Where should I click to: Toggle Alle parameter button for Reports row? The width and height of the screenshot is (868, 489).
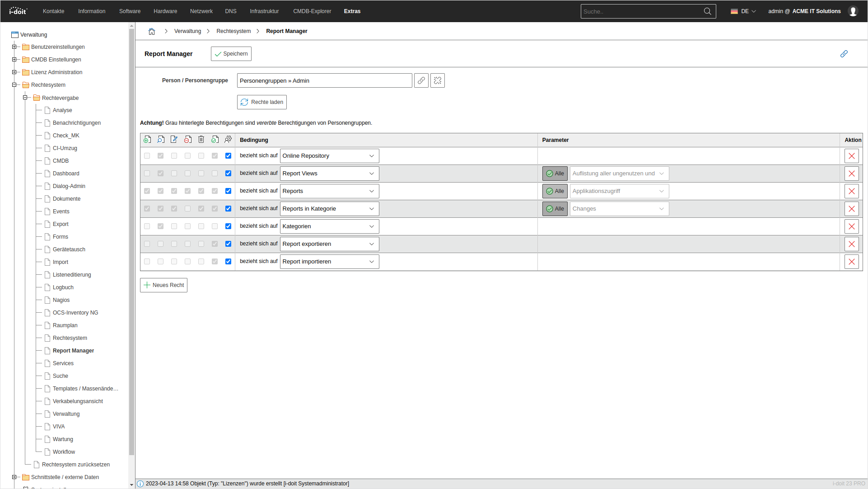[555, 191]
